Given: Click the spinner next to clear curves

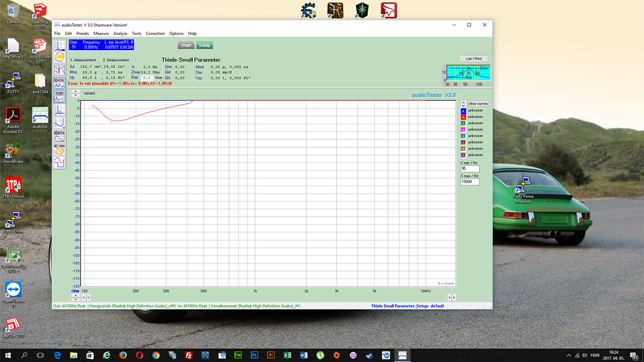Looking at the screenshot, I should coord(463,104).
